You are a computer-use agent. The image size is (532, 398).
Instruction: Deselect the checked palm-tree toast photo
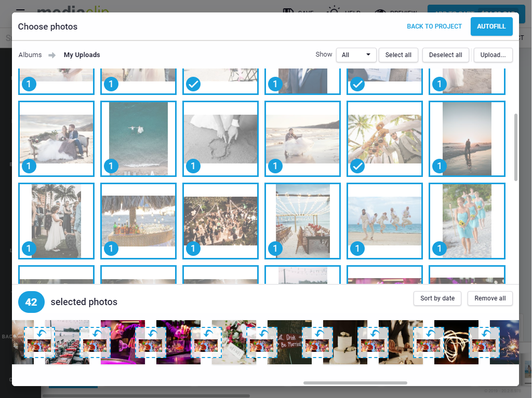pyautogui.click(x=357, y=166)
